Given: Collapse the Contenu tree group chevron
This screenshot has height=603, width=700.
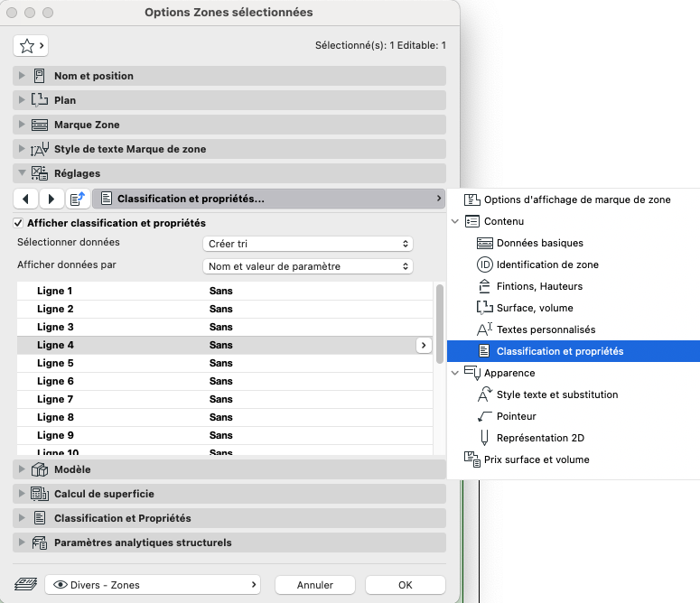Looking at the screenshot, I should [x=455, y=221].
